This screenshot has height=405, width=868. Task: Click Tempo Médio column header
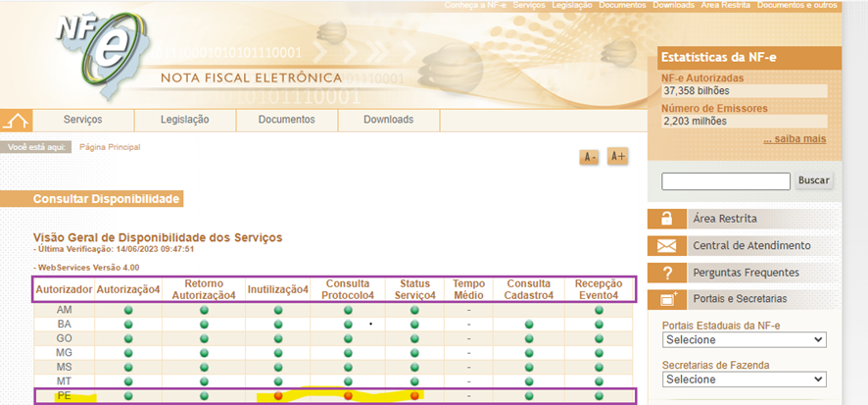pos(468,289)
